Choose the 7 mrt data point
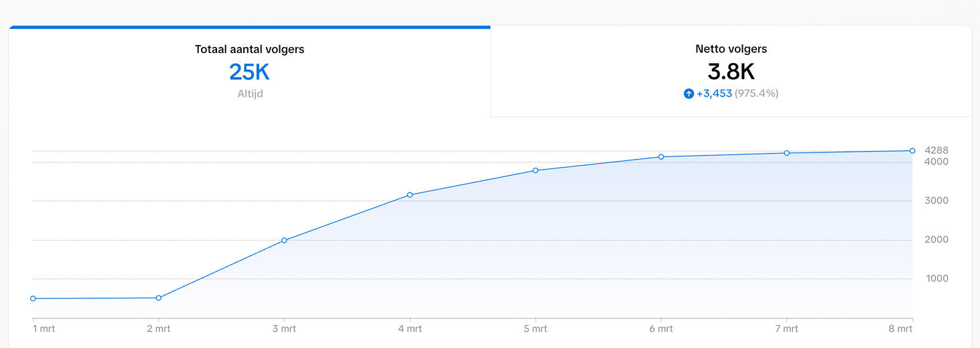 pyautogui.click(x=786, y=153)
